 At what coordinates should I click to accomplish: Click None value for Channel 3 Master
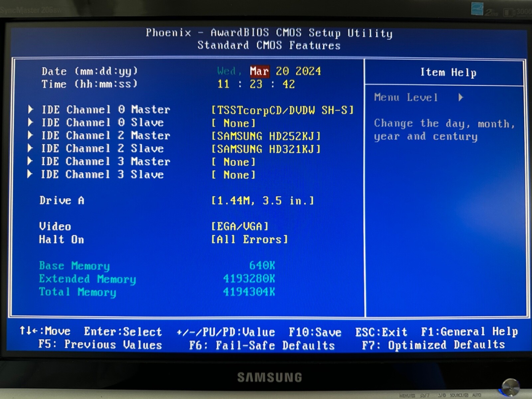click(234, 162)
